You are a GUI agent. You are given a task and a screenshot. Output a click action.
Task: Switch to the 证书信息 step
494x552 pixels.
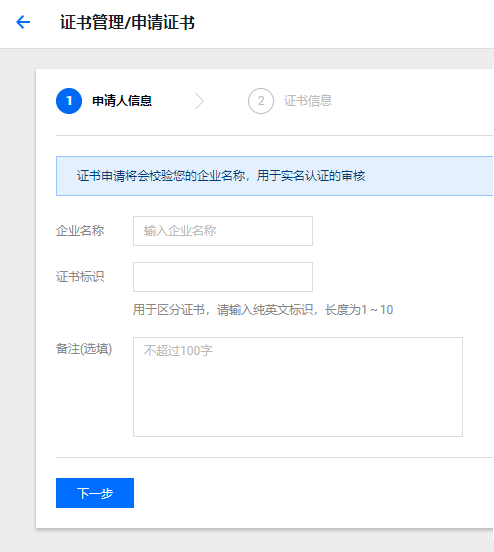308,101
